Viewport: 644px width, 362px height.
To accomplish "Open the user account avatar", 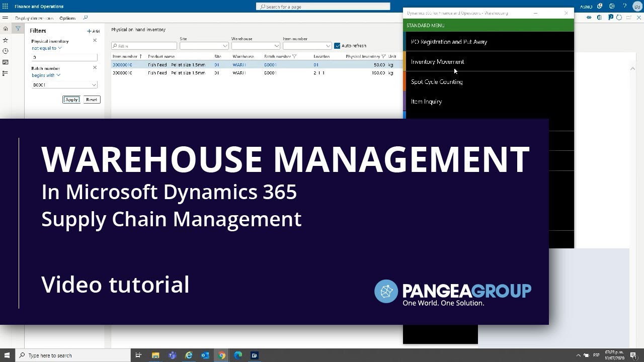I will [x=637, y=7].
